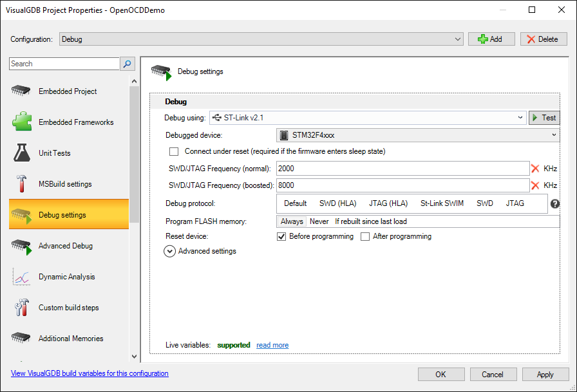This screenshot has width=577, height=392.
Task: Click the OK button
Action: pos(441,375)
